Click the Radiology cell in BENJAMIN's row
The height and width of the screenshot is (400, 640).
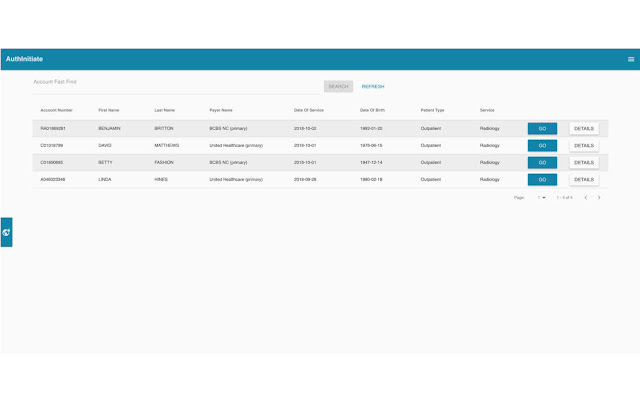pyautogui.click(x=489, y=129)
